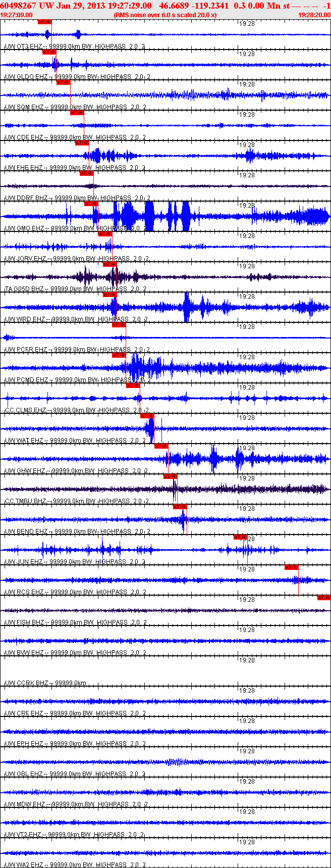Select the pick flag on the JUN trace
The height and width of the screenshot is (868, 331).
pyautogui.click(x=240, y=537)
